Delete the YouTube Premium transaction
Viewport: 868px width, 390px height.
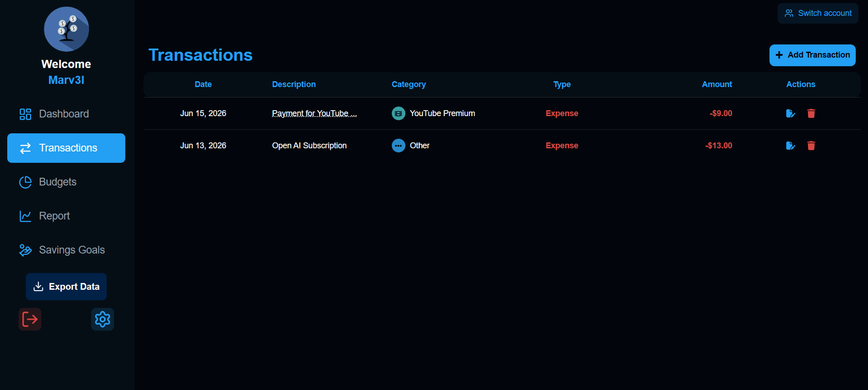pos(811,113)
